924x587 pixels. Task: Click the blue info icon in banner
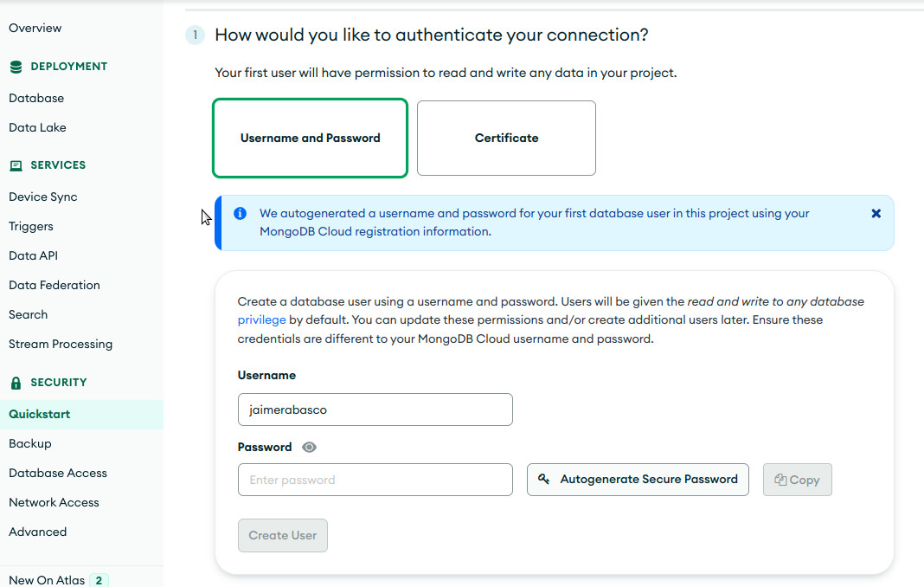tap(240, 214)
